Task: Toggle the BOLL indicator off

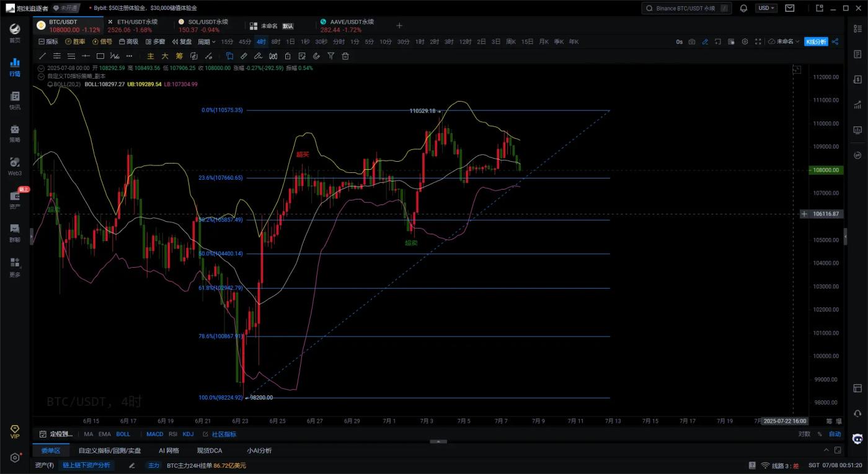Action: [123, 434]
